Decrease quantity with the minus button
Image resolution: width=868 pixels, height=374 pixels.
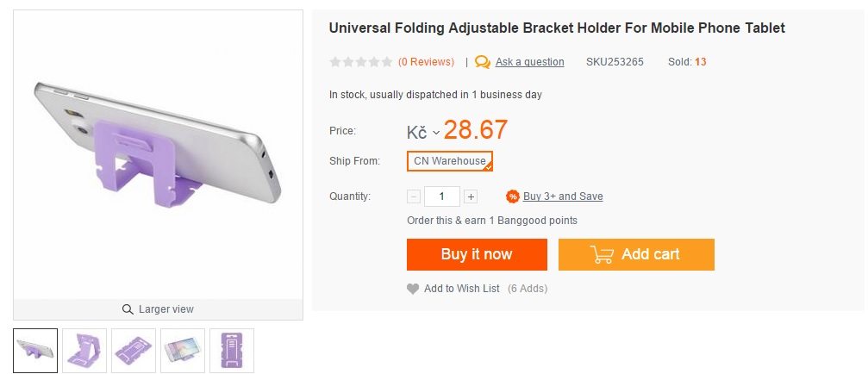414,196
